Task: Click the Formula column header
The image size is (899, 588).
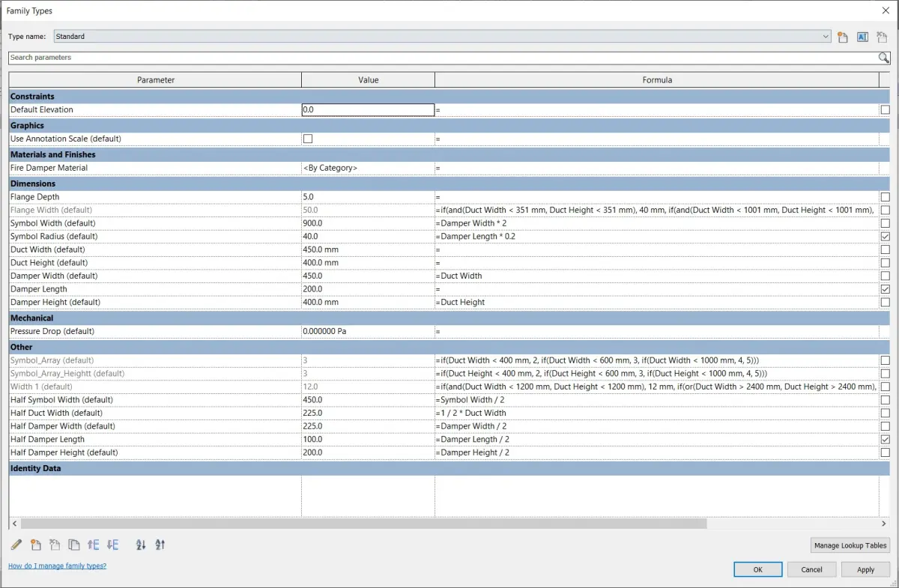Action: tap(657, 80)
